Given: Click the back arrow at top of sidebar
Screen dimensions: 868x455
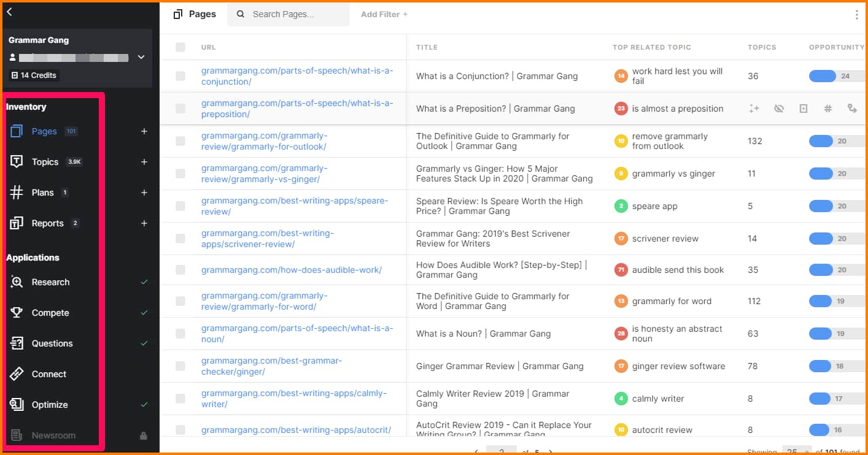Looking at the screenshot, I should pos(9,12).
